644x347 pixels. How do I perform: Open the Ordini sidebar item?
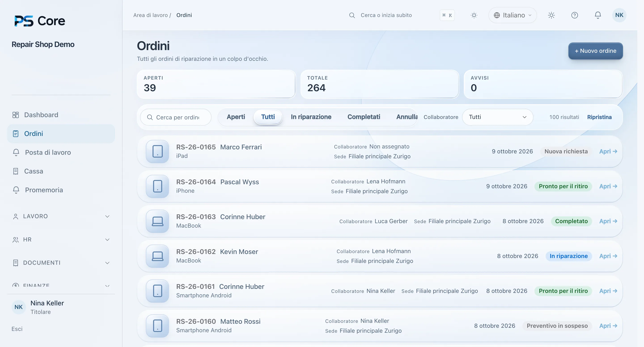tap(61, 133)
